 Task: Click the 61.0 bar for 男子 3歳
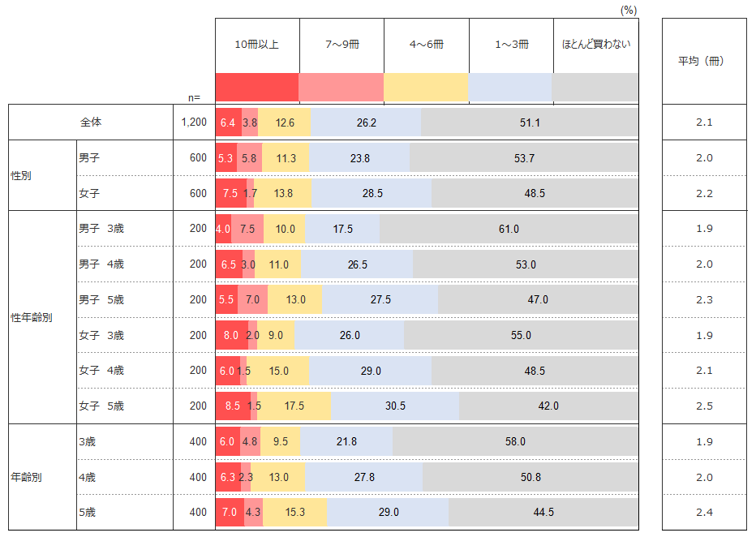point(509,229)
